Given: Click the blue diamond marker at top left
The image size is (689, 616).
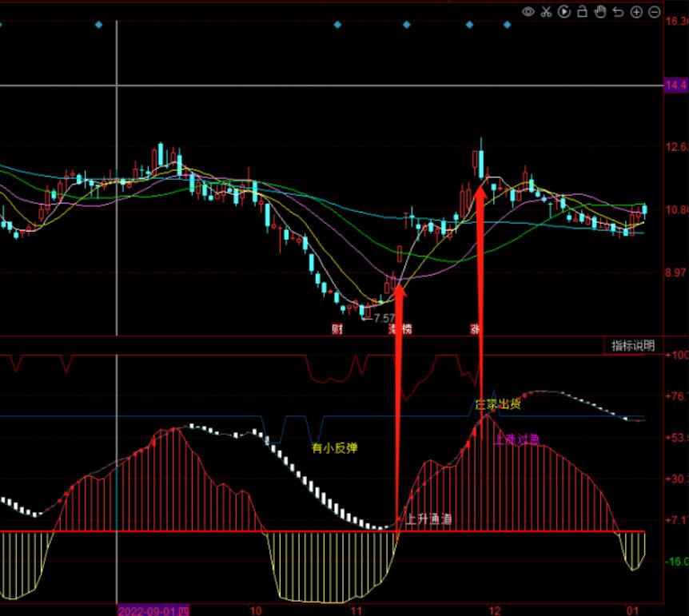Looking at the screenshot, I should [98, 26].
